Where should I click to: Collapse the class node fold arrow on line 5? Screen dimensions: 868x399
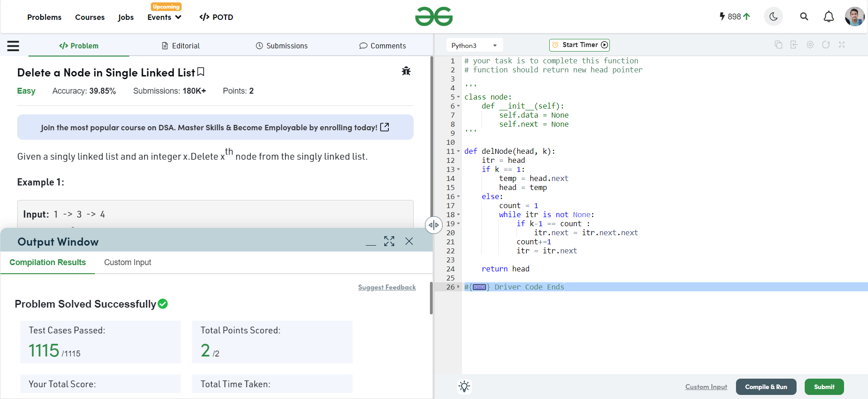[458, 97]
